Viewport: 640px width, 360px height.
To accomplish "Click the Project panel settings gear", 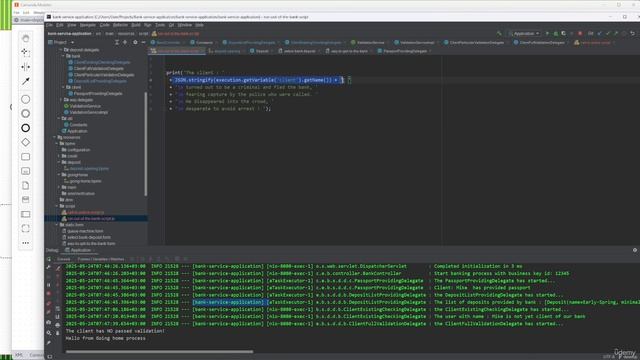I will tap(135, 42).
